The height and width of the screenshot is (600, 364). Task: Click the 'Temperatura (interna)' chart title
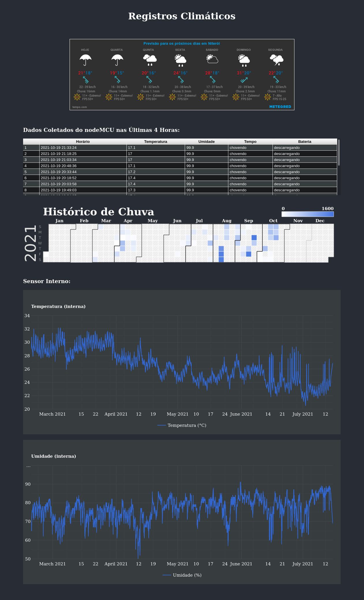tap(58, 306)
